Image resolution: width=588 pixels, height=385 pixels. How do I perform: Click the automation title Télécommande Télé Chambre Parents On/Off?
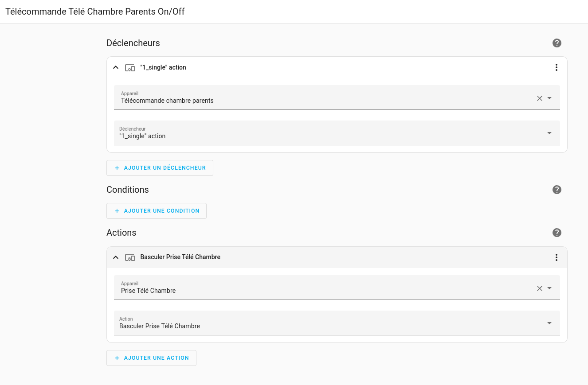tap(95, 12)
